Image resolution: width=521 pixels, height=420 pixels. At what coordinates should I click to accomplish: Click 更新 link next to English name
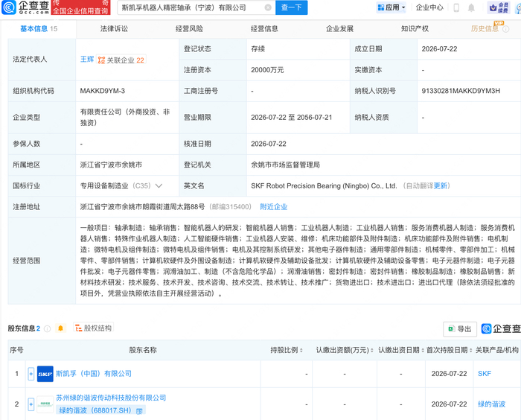(x=441, y=185)
